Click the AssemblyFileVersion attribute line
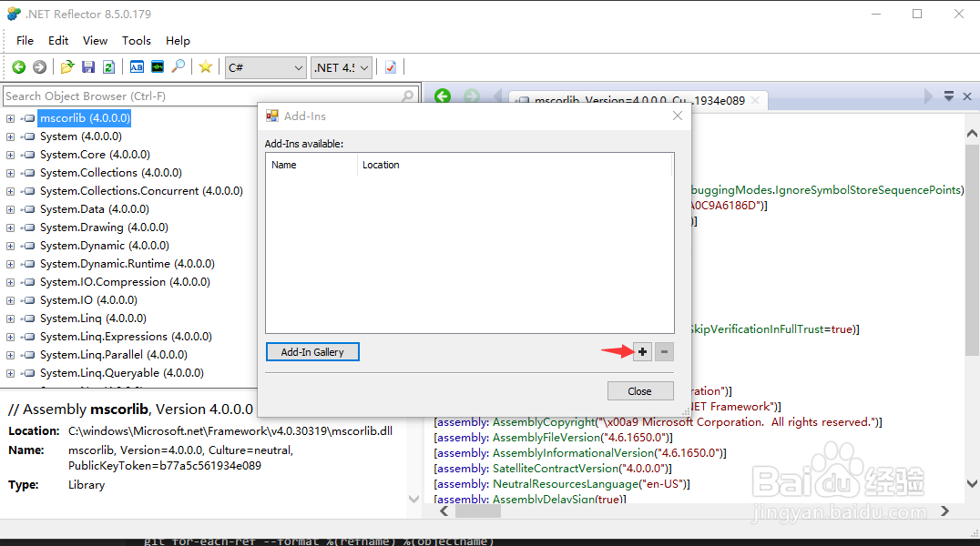This screenshot has height=546, width=980. [553, 438]
